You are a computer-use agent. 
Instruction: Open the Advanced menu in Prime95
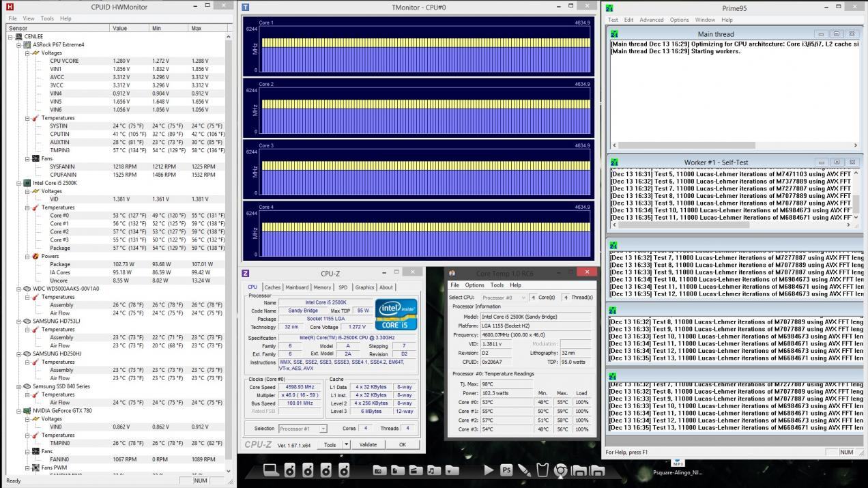click(651, 20)
